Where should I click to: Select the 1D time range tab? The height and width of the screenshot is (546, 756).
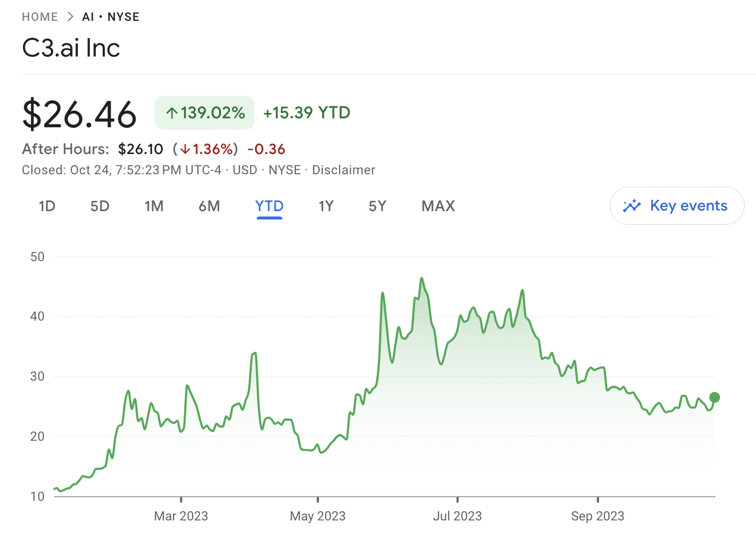47,206
